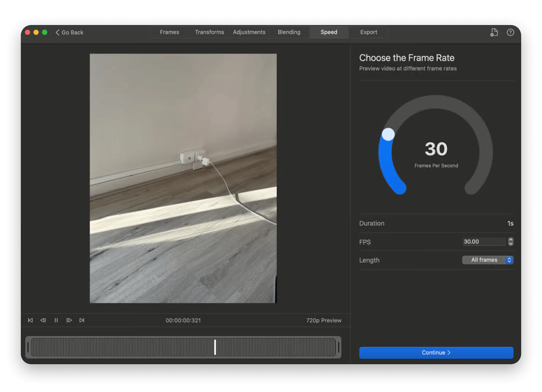Switch to the Export tab

[368, 32]
